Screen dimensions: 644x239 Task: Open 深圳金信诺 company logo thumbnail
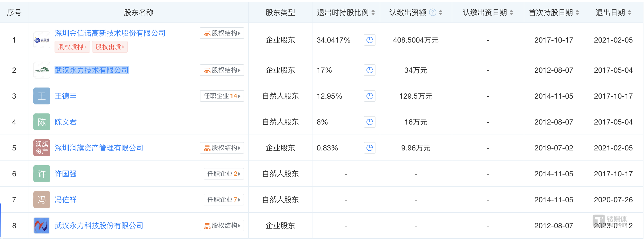point(42,40)
